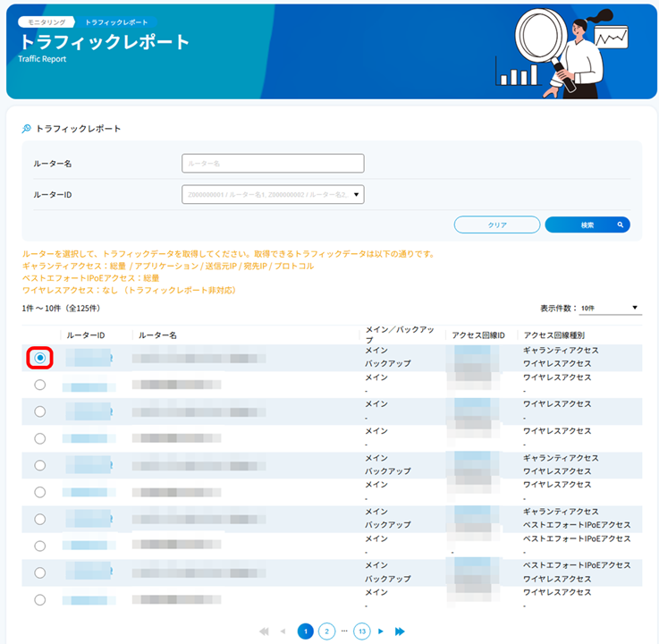This screenshot has width=659, height=644.
Task: Go to the next page arrow
Action: (x=381, y=631)
